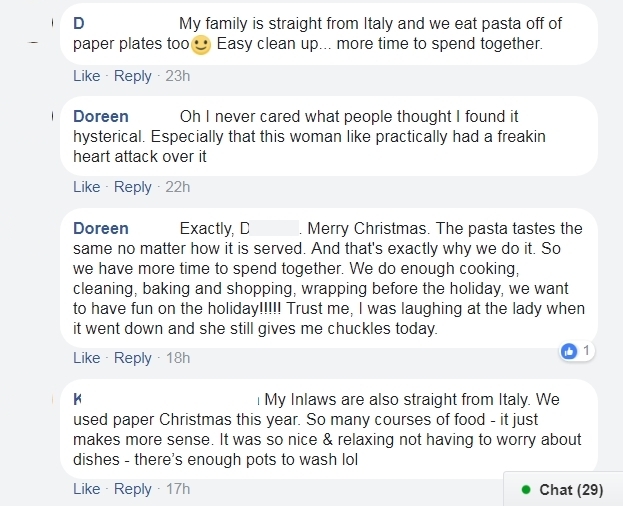Open Doreen's profile name on Merry Christmas comment
Viewport: 623px width, 506px height.
(x=101, y=228)
